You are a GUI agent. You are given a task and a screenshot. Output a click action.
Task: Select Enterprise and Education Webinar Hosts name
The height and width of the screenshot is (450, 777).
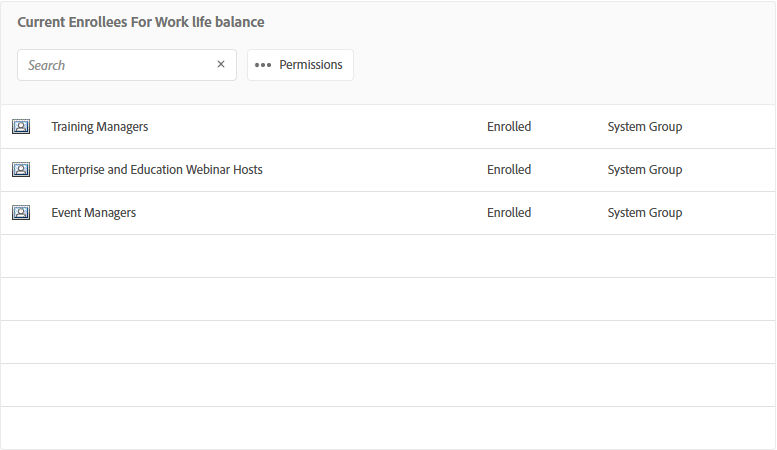(x=157, y=170)
